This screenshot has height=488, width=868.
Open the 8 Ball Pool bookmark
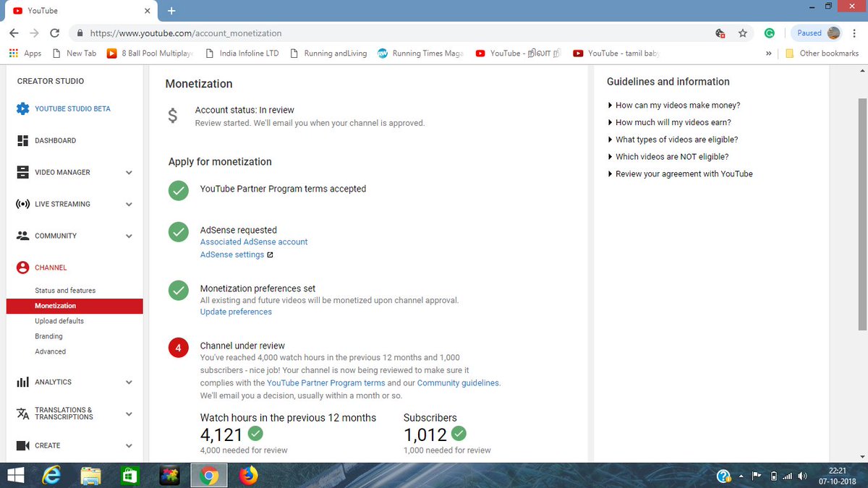pos(150,53)
